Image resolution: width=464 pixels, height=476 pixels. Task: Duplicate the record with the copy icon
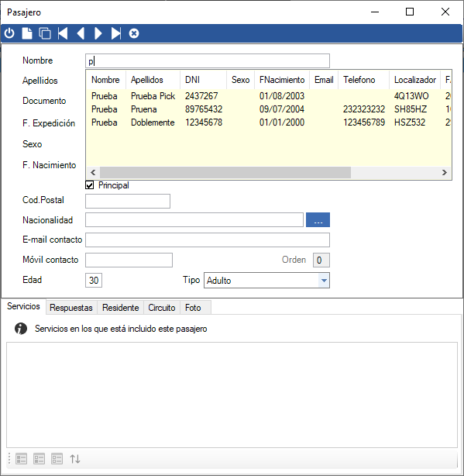(x=45, y=33)
